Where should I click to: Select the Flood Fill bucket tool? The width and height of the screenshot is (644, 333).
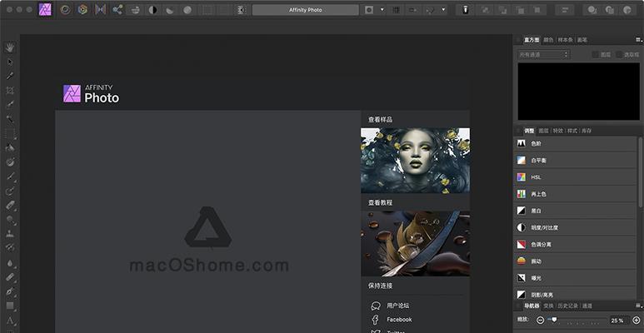10,148
